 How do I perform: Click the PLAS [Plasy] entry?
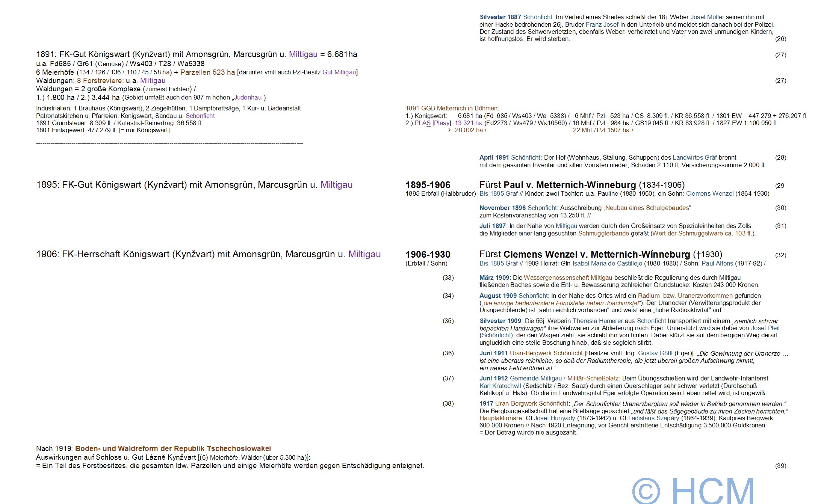pos(432,123)
